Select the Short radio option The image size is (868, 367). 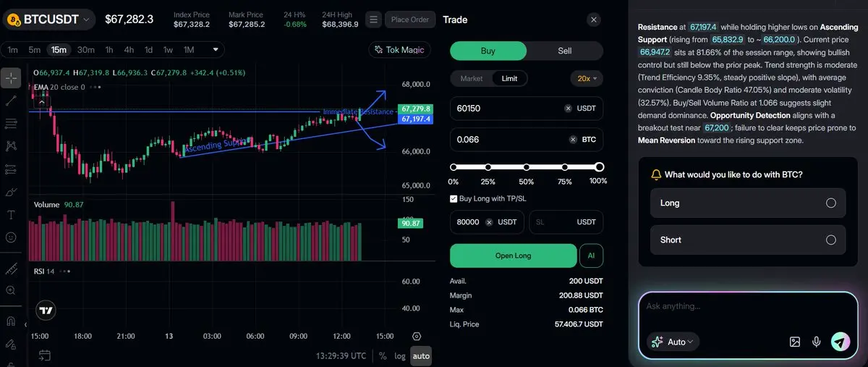[x=831, y=240]
